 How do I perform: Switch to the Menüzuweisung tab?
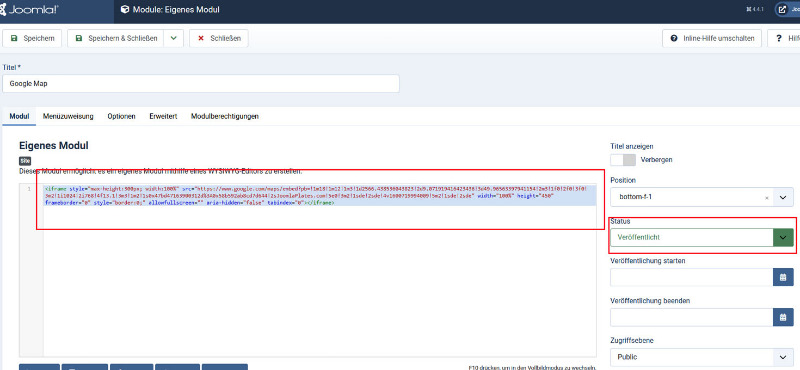tap(68, 116)
